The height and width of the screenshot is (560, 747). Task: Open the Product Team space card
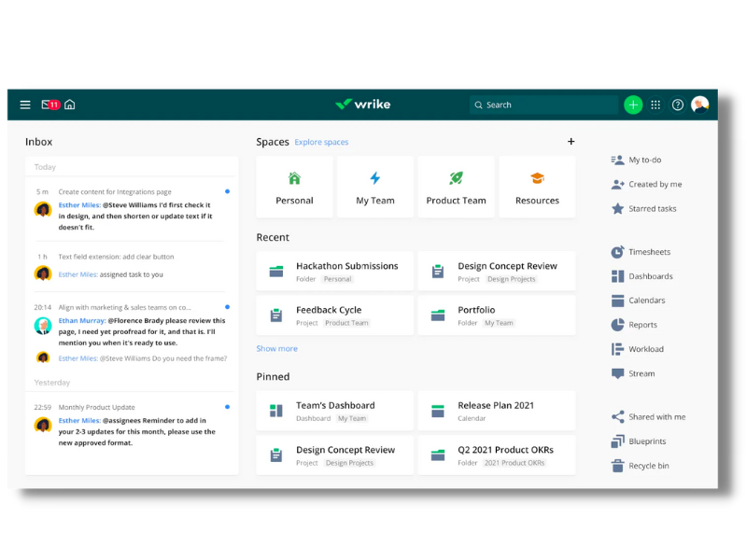tap(456, 188)
